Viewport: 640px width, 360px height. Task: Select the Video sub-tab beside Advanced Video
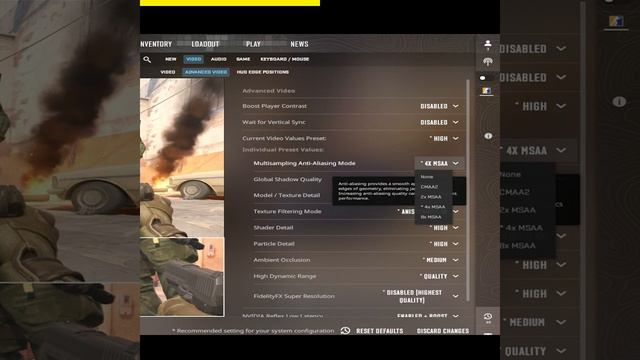coord(167,72)
